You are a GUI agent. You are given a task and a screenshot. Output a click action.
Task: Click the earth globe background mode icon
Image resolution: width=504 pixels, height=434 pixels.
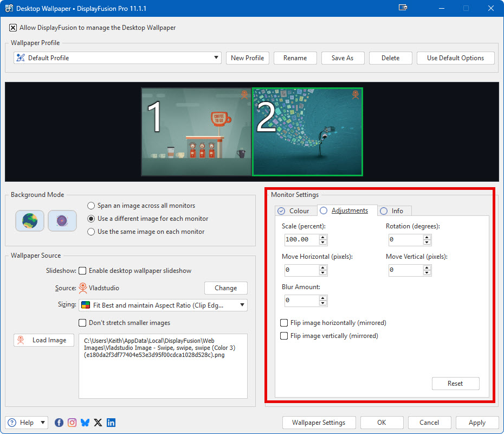tap(30, 221)
